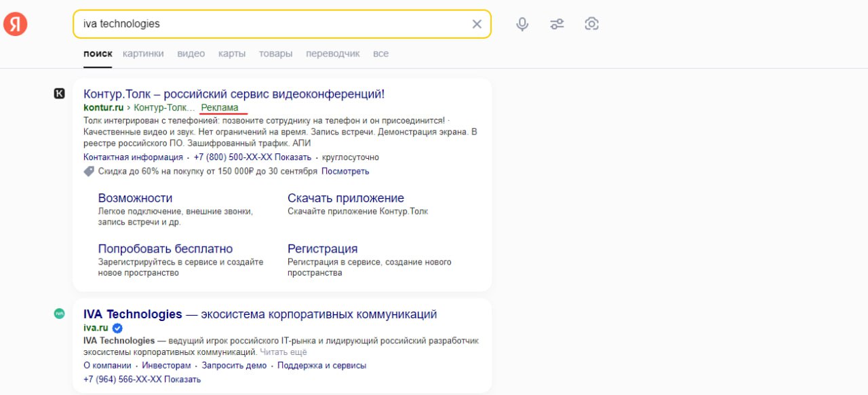The image size is (868, 395).
Task: Click the 'Скачайте приложение Контур.Толк' description
Action: coord(358,211)
